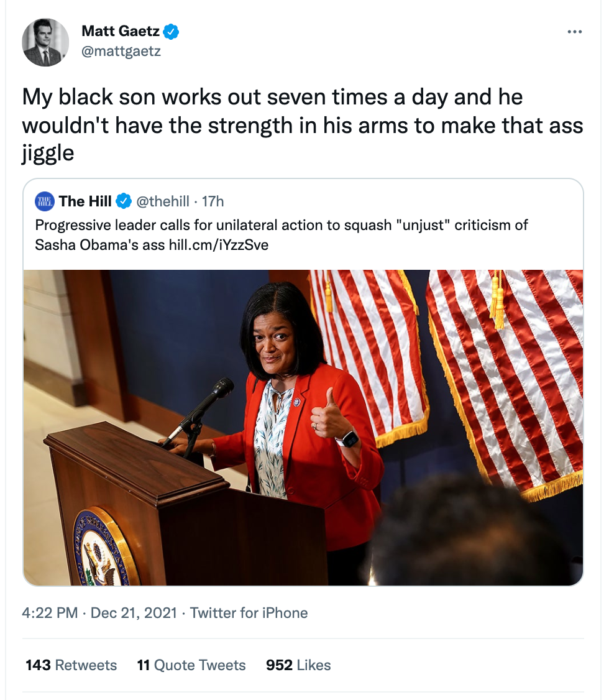Click the quoted tweet's "Progressive leader calls" text
609x700 pixels.
281,224
